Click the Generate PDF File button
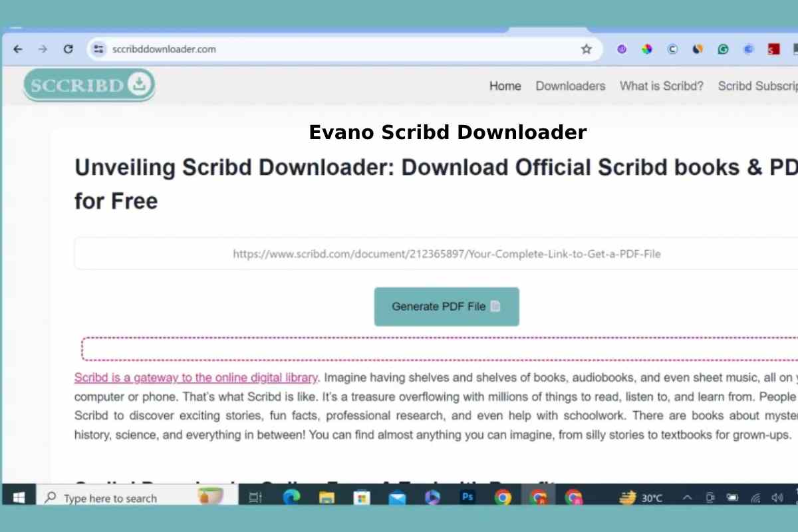The height and width of the screenshot is (532, 798). tap(447, 307)
